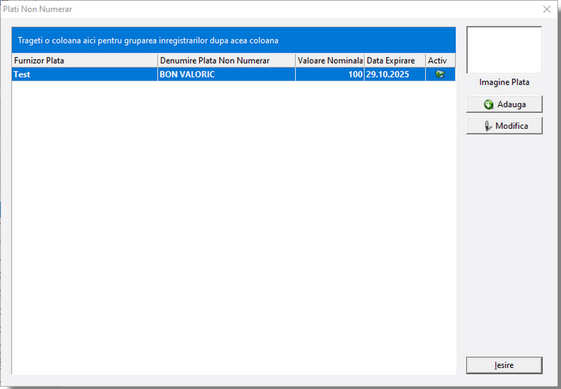Select the BON VALORIC cell

[x=226, y=74]
